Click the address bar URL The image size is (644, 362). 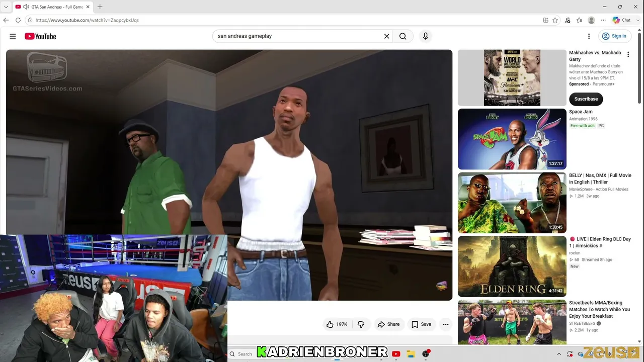click(x=87, y=20)
